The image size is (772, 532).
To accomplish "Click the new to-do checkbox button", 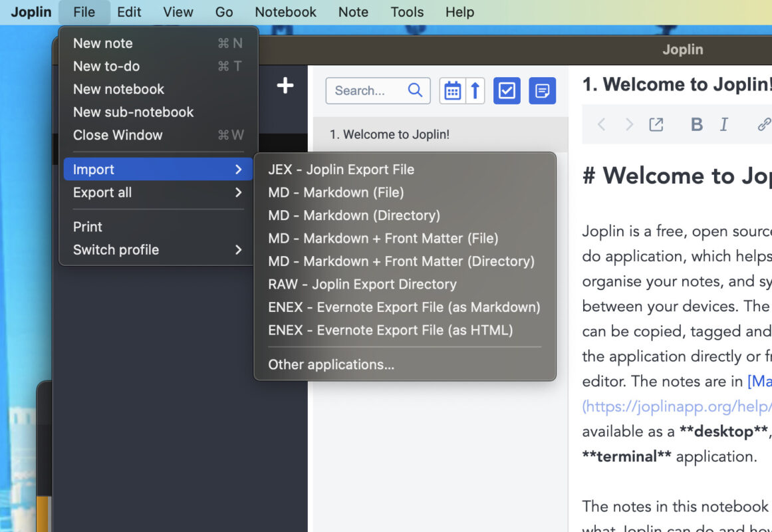I will (x=507, y=91).
